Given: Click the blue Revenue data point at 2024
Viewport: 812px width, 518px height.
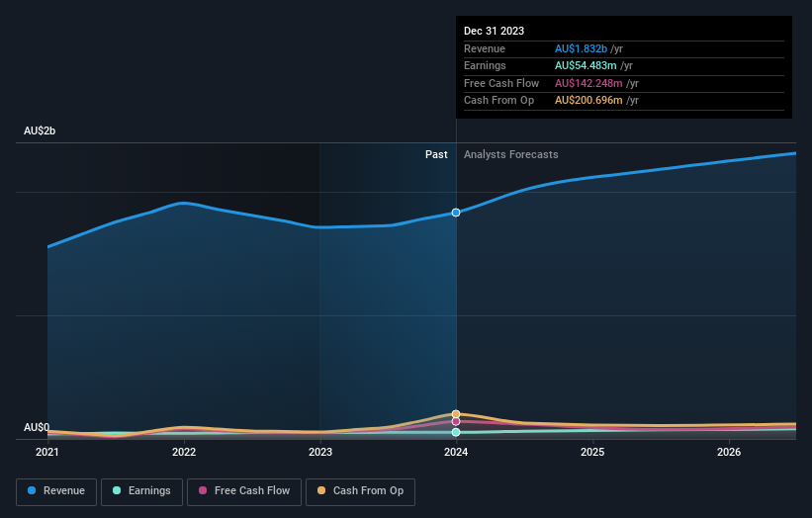Looking at the screenshot, I should (x=456, y=213).
